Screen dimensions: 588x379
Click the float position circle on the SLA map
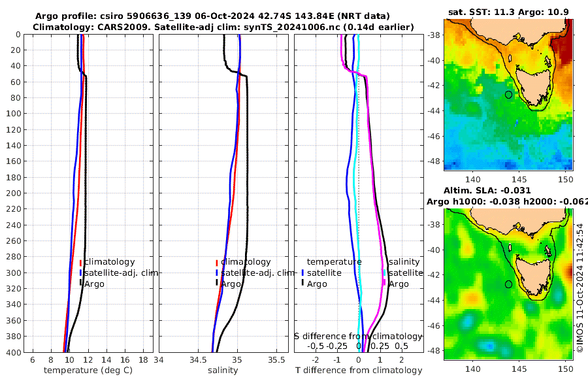click(x=508, y=284)
